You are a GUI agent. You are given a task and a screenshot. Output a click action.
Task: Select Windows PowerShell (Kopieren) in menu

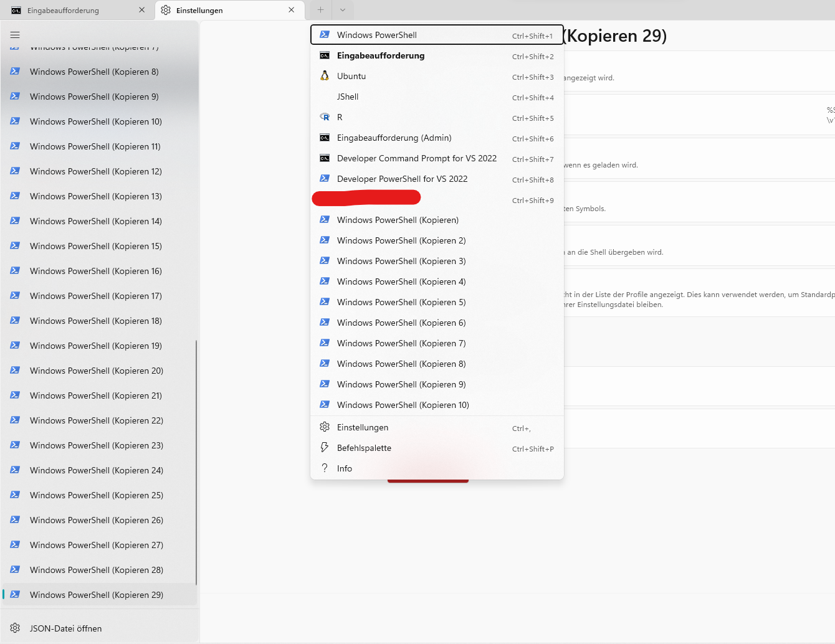437,220
